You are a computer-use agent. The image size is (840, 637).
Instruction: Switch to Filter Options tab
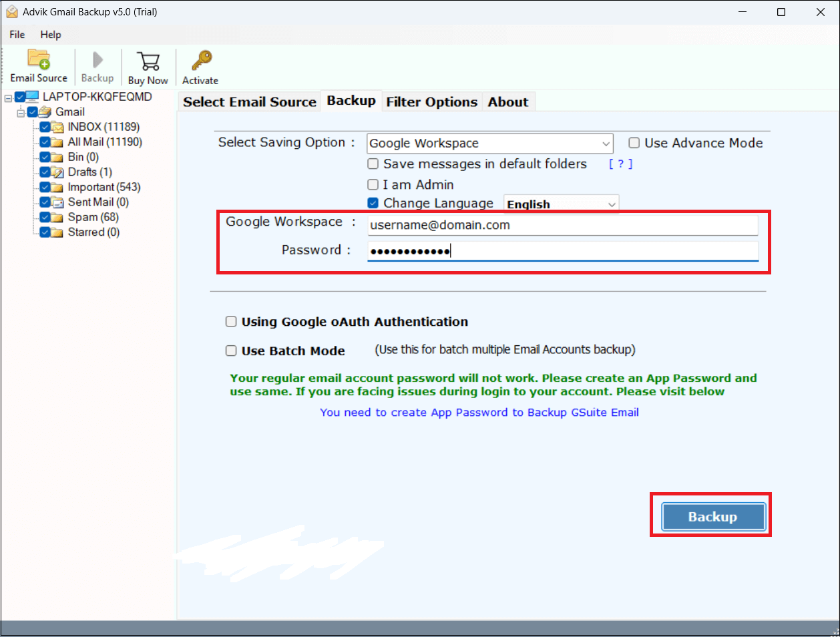432,102
